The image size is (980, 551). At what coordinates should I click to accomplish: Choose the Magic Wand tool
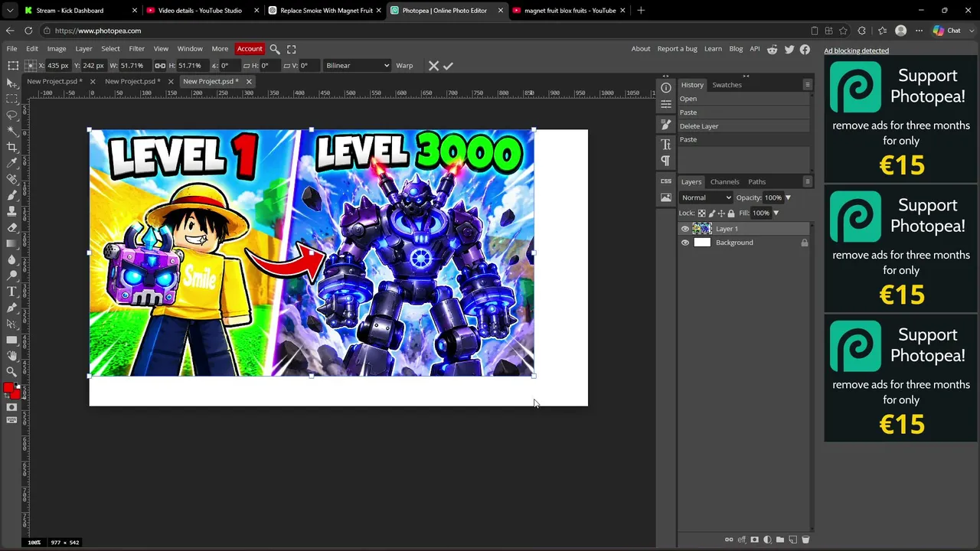(12, 131)
